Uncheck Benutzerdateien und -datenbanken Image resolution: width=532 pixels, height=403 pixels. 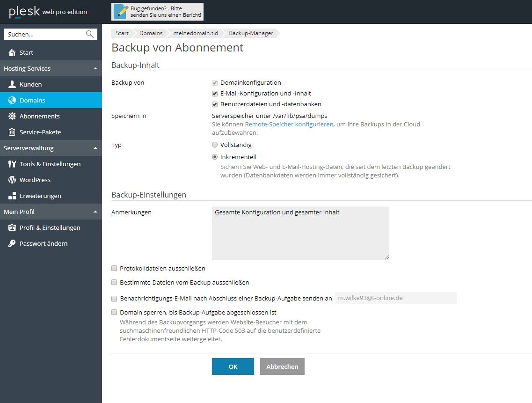click(x=215, y=104)
